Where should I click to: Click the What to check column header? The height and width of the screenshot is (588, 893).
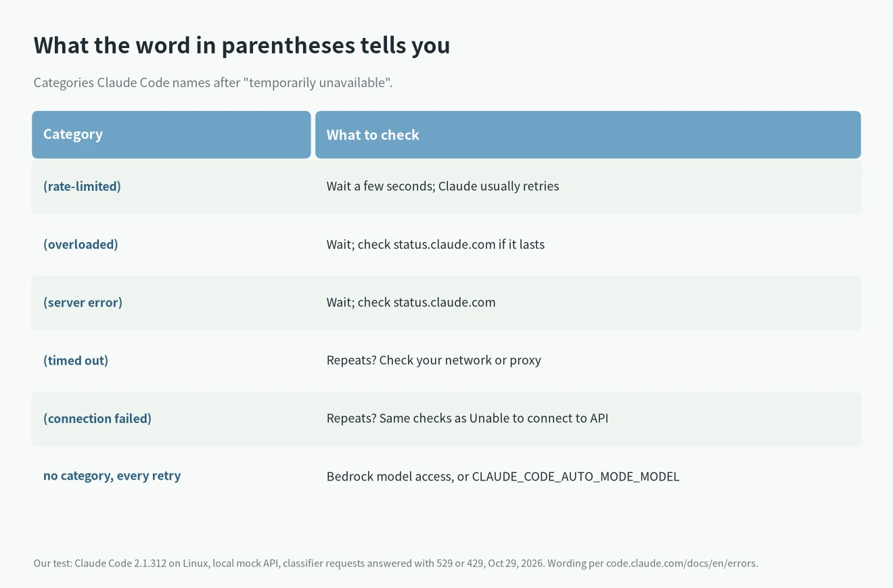coord(588,135)
